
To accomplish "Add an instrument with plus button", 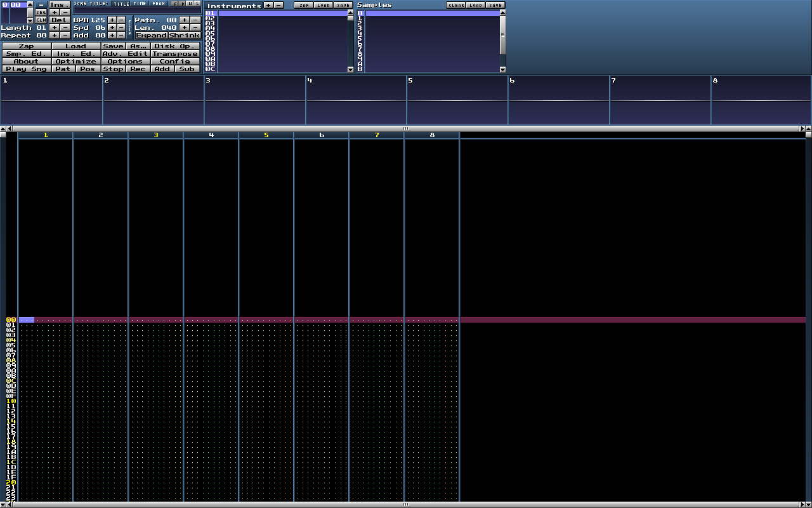I will point(268,5).
